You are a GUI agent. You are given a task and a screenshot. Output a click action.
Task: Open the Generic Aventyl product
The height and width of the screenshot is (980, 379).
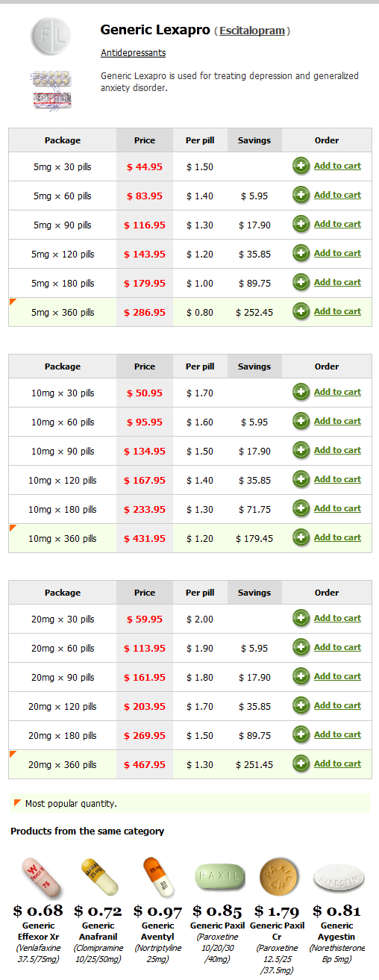coord(158,930)
